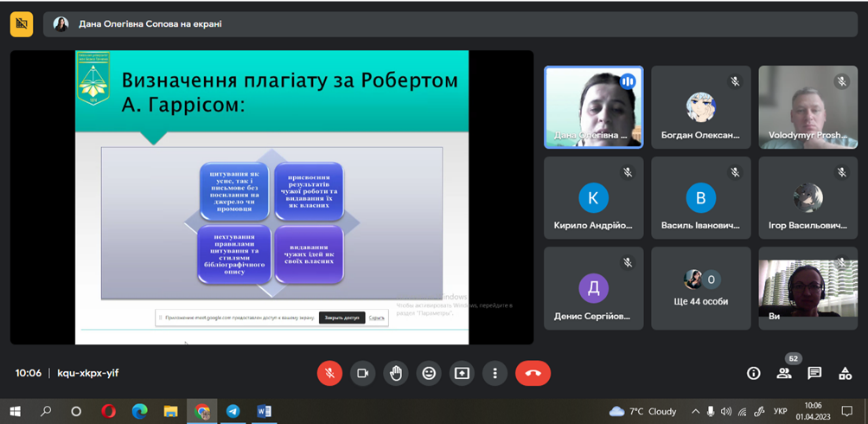Show the participants list with 52 badge
This screenshot has height=424, width=868.
tap(784, 373)
